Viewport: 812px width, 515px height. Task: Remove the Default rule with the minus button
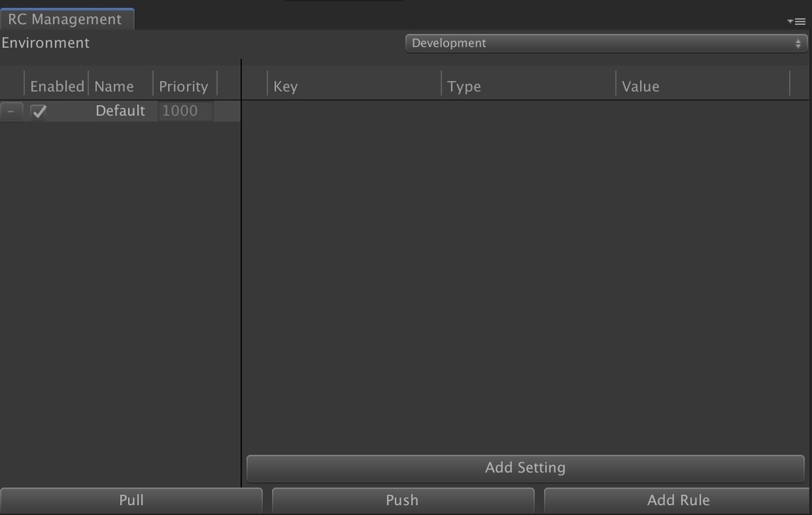coord(11,111)
